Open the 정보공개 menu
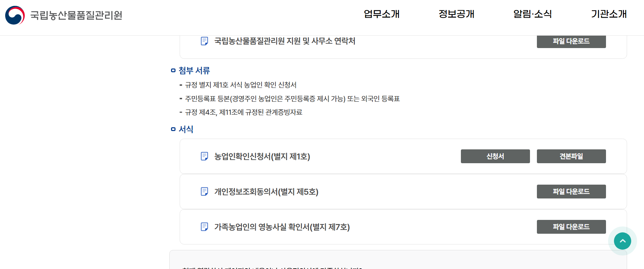Image resolution: width=644 pixels, height=269 pixels. tap(456, 15)
